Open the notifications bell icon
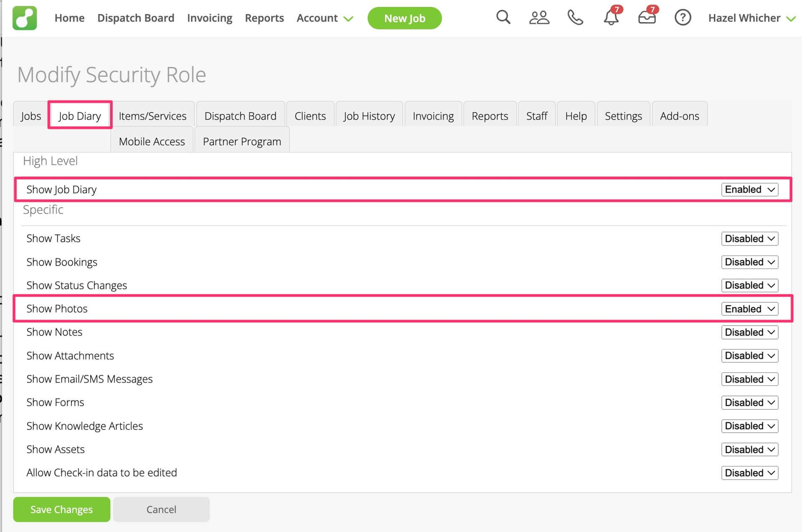 [x=611, y=18]
